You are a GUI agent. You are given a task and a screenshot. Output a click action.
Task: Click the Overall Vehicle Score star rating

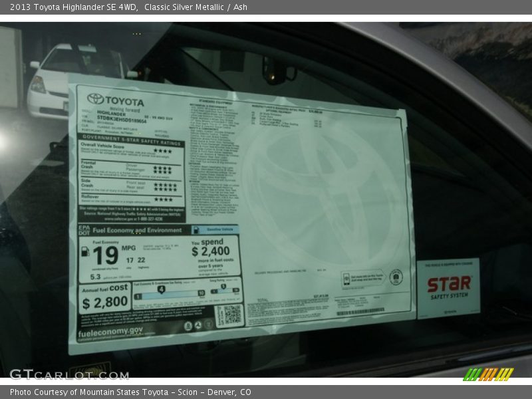(x=163, y=151)
